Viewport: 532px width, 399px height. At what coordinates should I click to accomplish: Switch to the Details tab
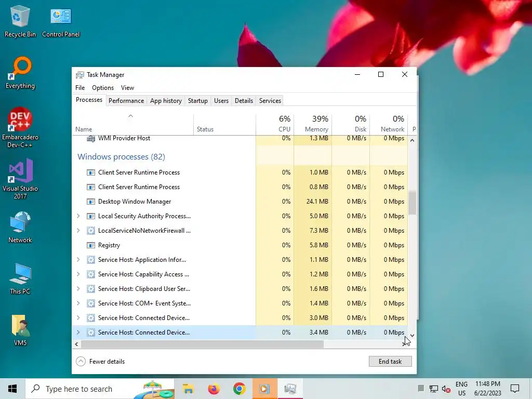pyautogui.click(x=244, y=101)
